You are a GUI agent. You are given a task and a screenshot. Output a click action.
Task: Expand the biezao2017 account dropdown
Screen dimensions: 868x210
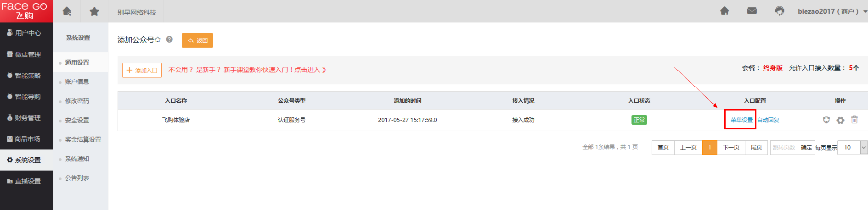click(865, 11)
